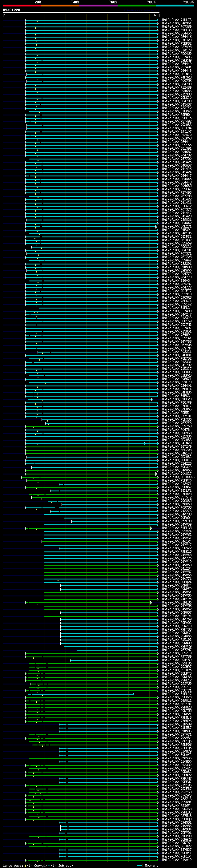Click hit label UniRef100_Q9LKI0
The image size is (197, 868).
(x=177, y=98)
